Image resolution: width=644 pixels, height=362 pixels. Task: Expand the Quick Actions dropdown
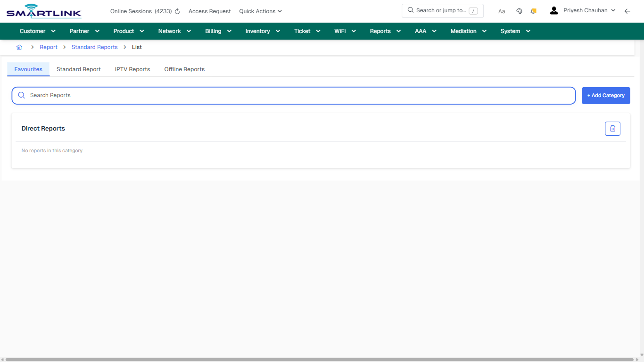[260, 11]
